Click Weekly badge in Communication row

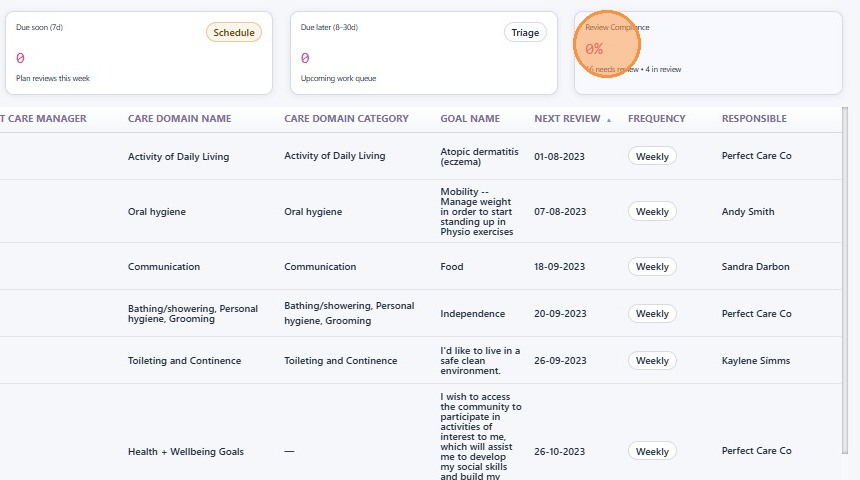click(x=652, y=267)
